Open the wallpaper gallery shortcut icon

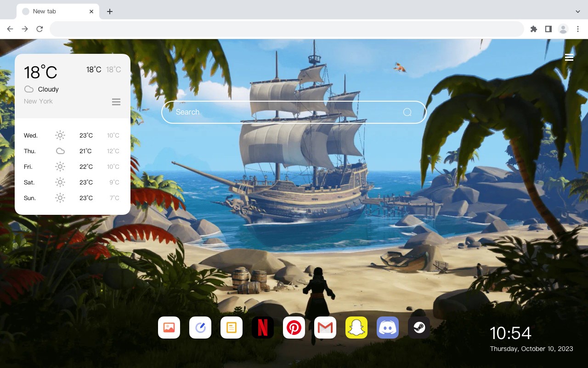pos(169,328)
